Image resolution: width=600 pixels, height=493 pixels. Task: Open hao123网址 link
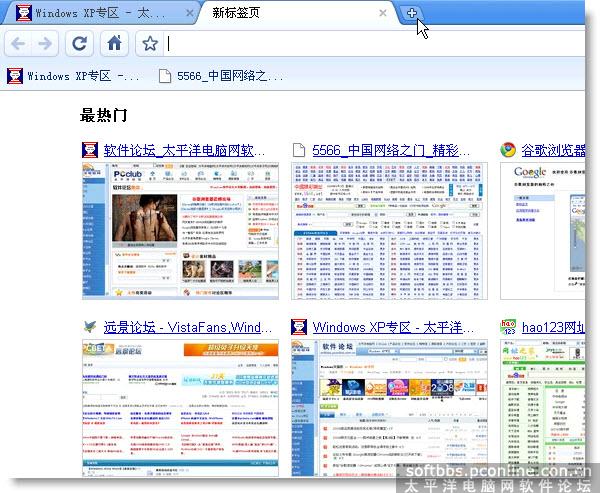pyautogui.click(x=553, y=327)
